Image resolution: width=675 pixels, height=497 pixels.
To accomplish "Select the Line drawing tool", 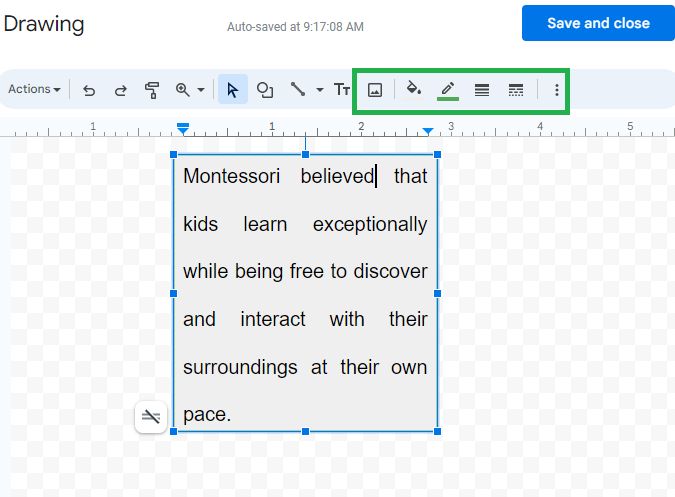I will click(298, 90).
